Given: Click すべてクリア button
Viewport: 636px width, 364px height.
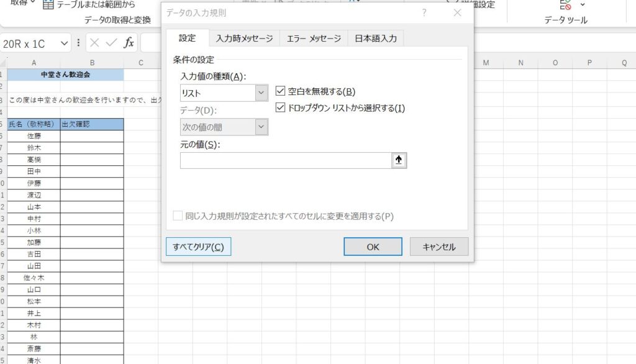Looking at the screenshot, I should coord(198,247).
